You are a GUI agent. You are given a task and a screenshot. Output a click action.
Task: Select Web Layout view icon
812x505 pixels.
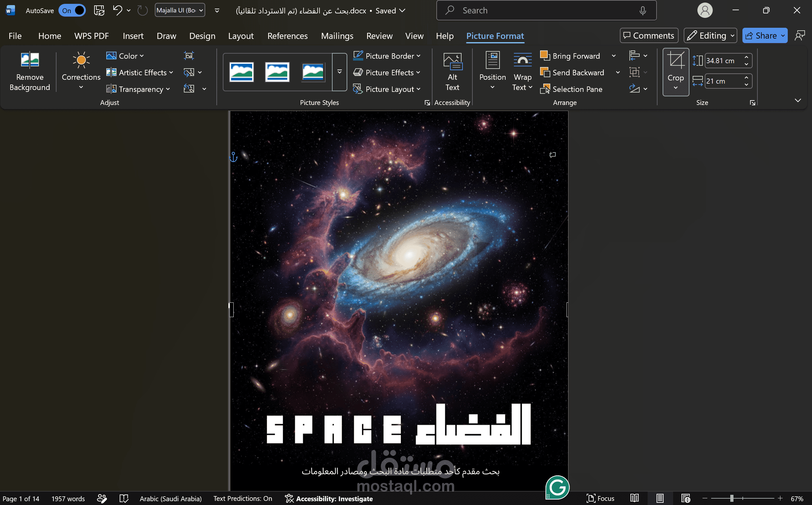coord(686,498)
